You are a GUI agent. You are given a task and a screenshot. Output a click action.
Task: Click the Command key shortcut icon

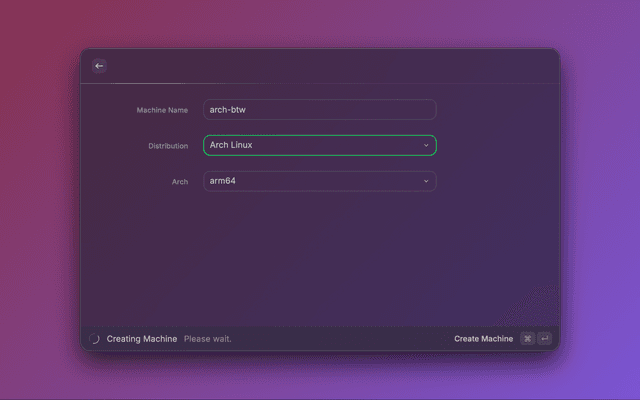527,339
